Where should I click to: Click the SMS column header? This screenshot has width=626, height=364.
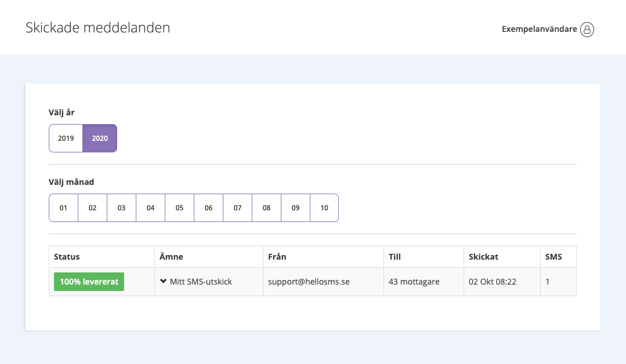pos(558,257)
